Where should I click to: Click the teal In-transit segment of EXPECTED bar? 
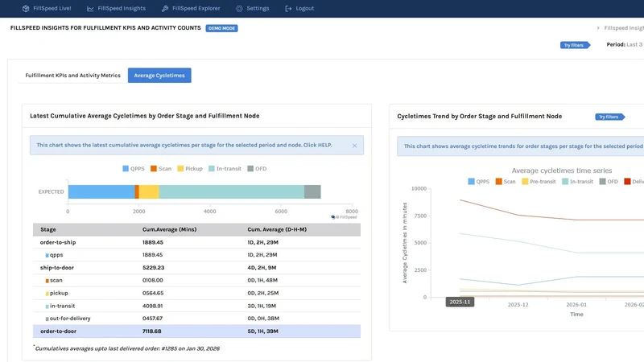232,191
